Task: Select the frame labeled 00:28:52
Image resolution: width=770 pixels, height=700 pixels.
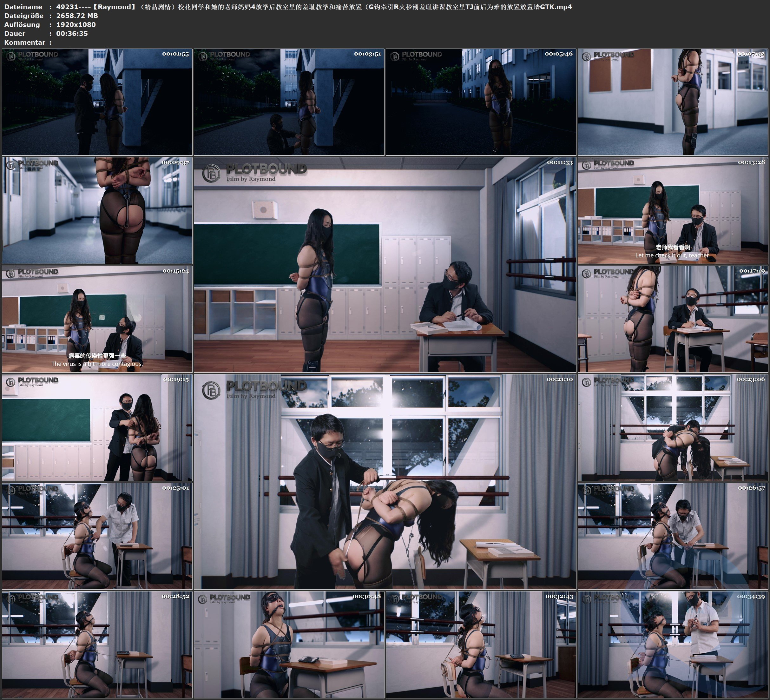Action: pos(97,644)
